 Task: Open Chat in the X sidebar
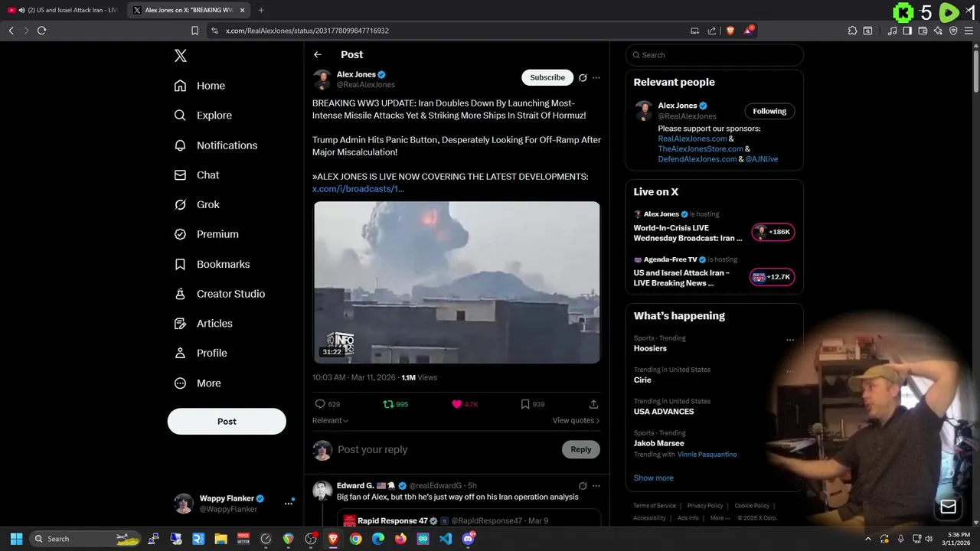coord(197,175)
